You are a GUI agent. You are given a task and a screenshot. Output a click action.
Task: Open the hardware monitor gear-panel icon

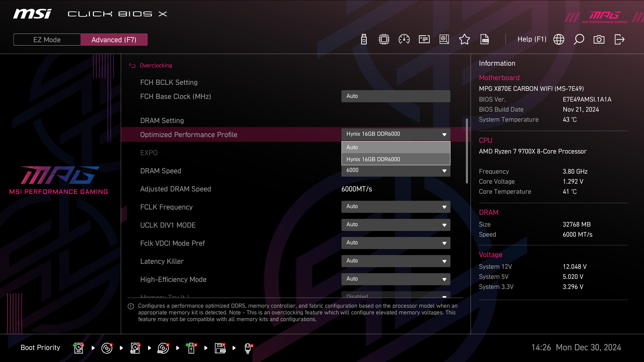tap(444, 40)
